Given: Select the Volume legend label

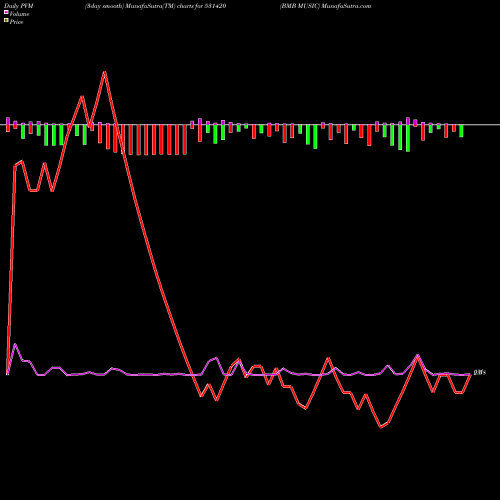Looking at the screenshot, I should (x=19, y=14).
